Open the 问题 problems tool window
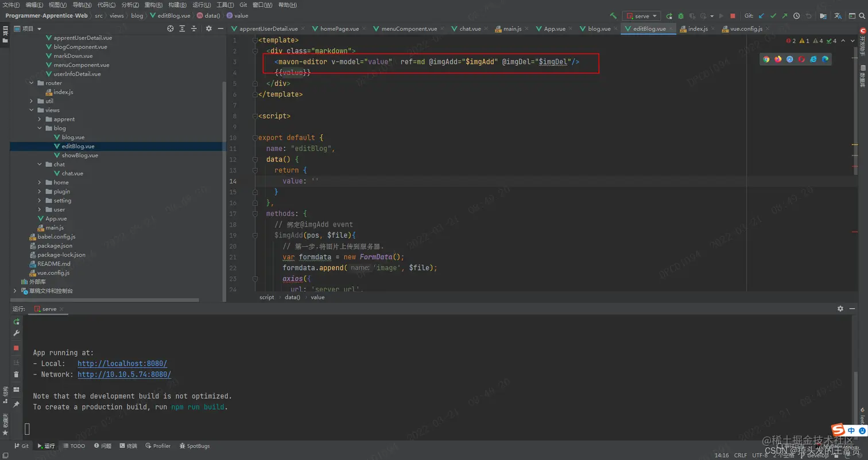The image size is (868, 460). click(x=102, y=446)
